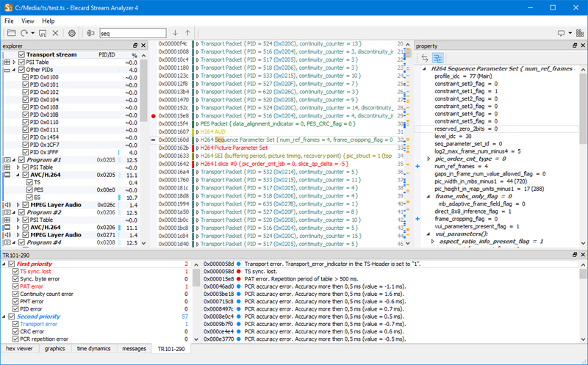
Task: Click the comment bubble icon in toolbar
Action: click(561, 33)
